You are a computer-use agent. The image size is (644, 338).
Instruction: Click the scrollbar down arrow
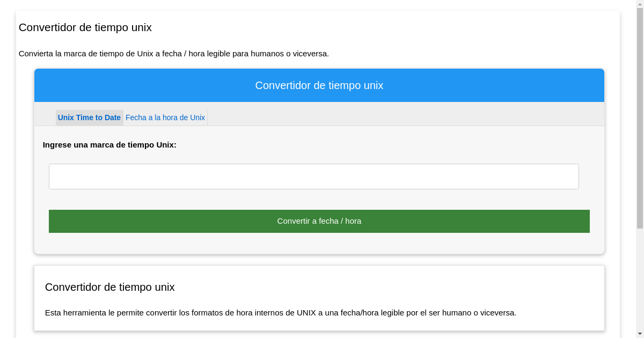(x=639, y=333)
